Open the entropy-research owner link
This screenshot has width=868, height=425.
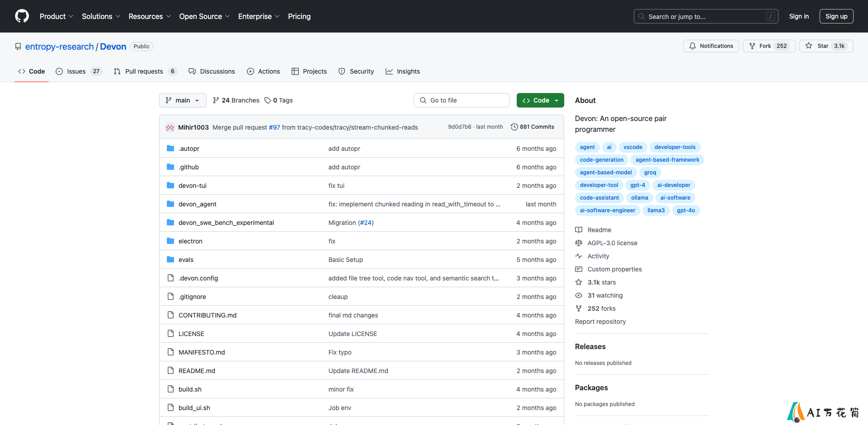pos(59,47)
